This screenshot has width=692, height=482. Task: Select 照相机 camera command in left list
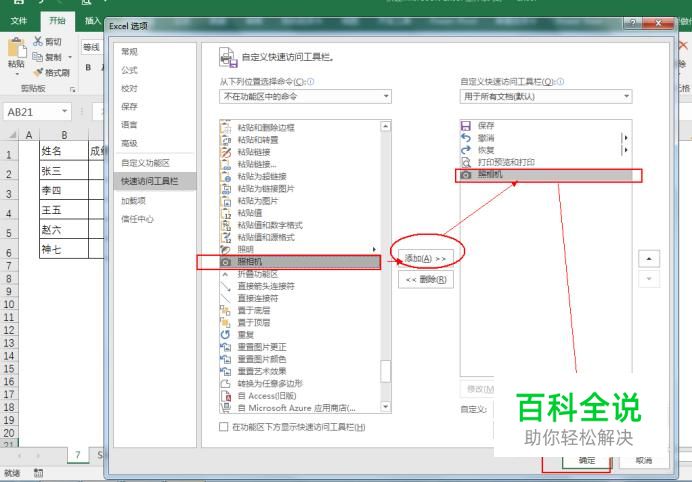[x=300, y=262]
